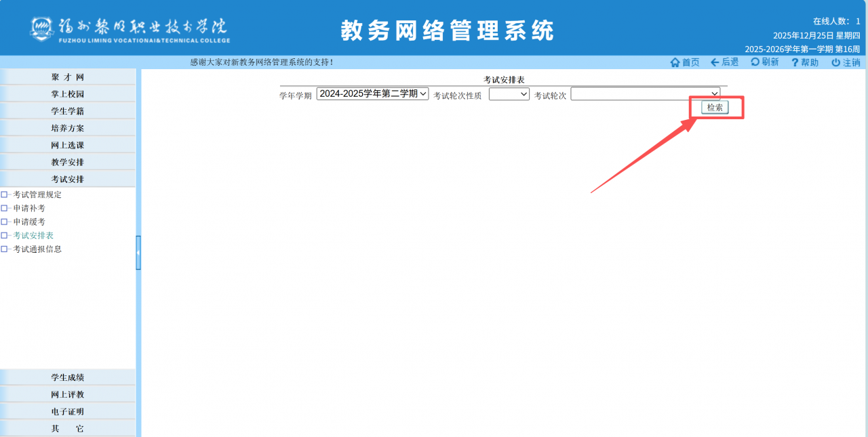Expand the 学生成绩 menu section
Viewport: 868px width, 437px height.
click(68, 377)
